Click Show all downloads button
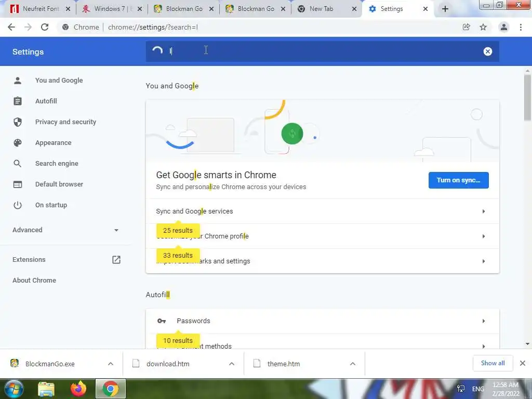Viewport: 532px width, 399px height. click(493, 363)
